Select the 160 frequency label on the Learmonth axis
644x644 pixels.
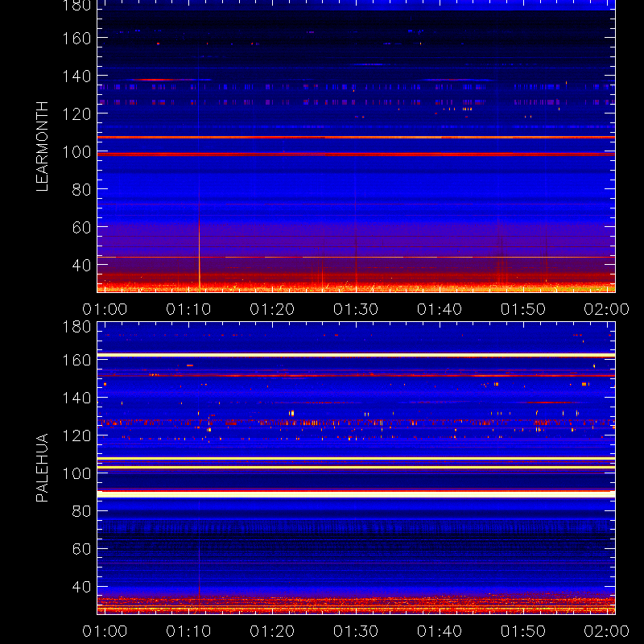pos(76,39)
